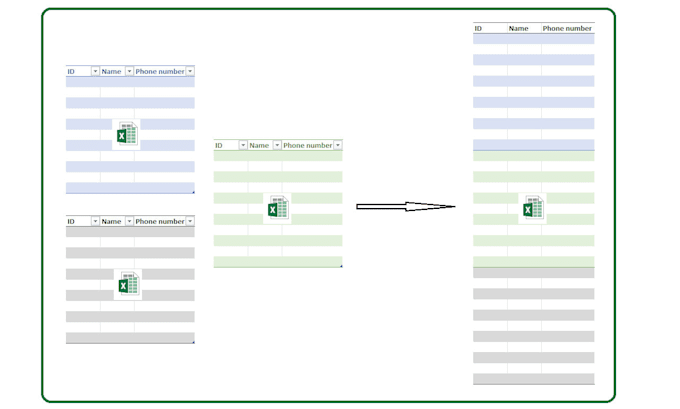The width and height of the screenshot is (680, 409).
Task: Click the Excel icon on the blue table
Action: point(126,134)
